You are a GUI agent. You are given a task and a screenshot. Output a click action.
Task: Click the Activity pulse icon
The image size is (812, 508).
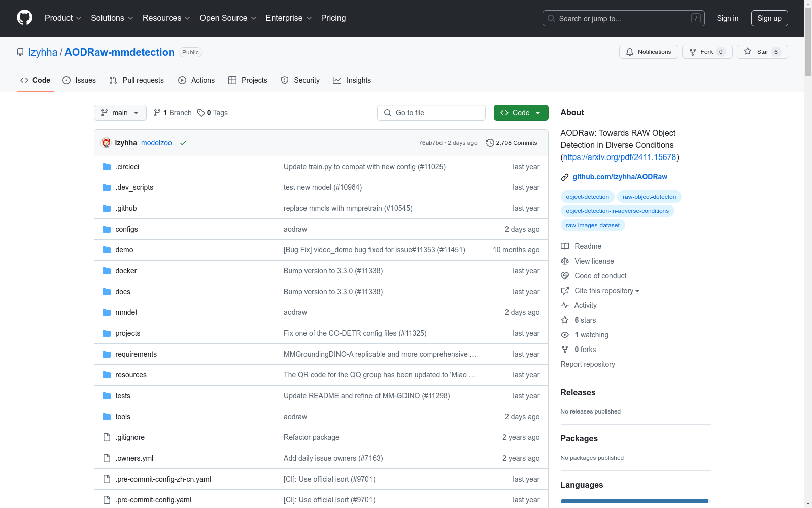point(565,305)
